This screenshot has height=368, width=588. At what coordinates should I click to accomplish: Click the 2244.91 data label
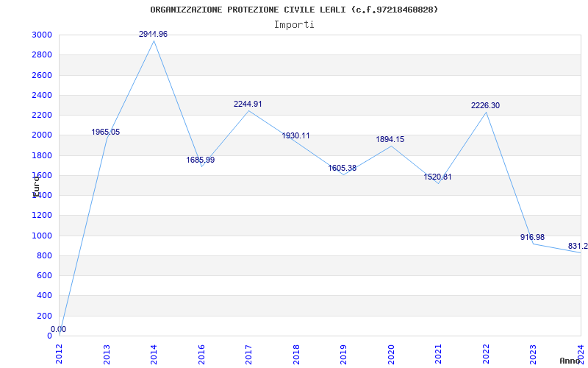[248, 104]
